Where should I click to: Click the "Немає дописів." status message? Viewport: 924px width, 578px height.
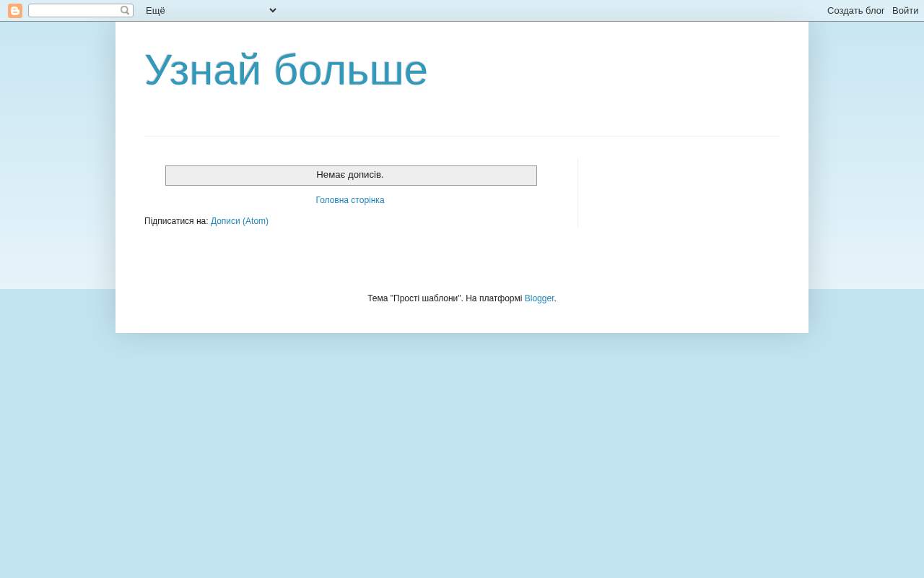pos(350,175)
